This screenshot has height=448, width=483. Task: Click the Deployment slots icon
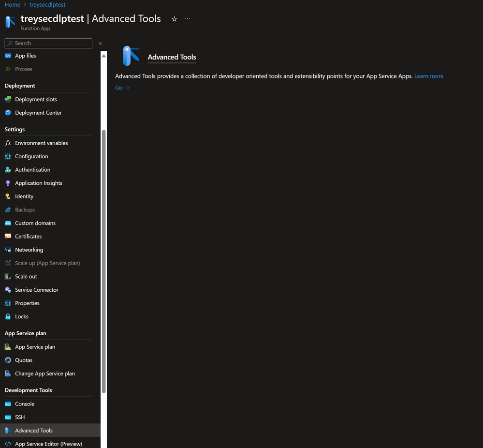click(x=8, y=99)
